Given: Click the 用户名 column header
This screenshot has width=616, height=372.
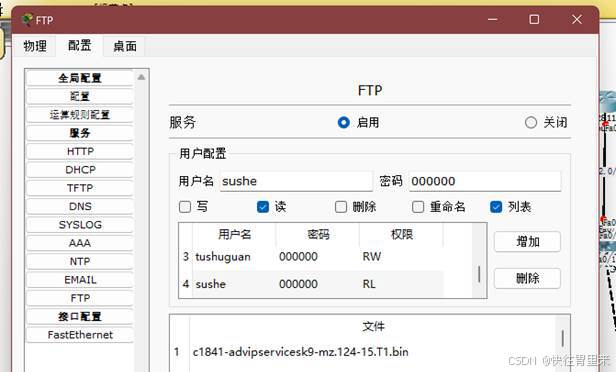Looking at the screenshot, I should (235, 235).
